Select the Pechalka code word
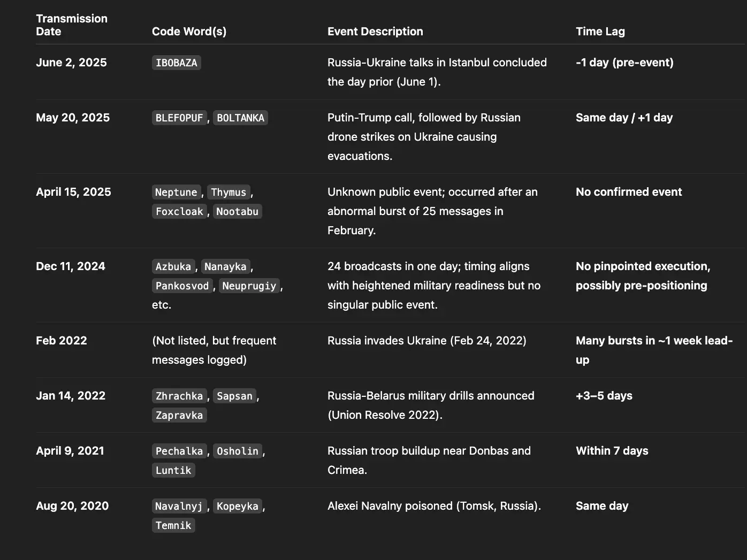The width and height of the screenshot is (747, 560). [179, 451]
